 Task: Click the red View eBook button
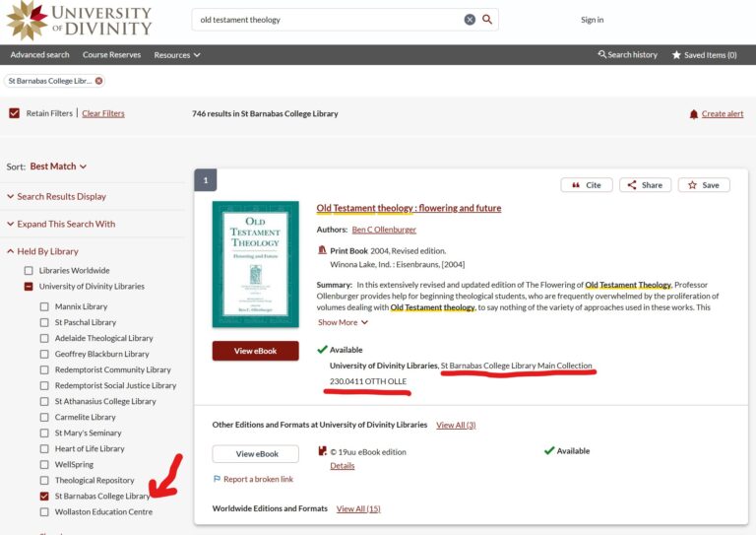pos(255,351)
